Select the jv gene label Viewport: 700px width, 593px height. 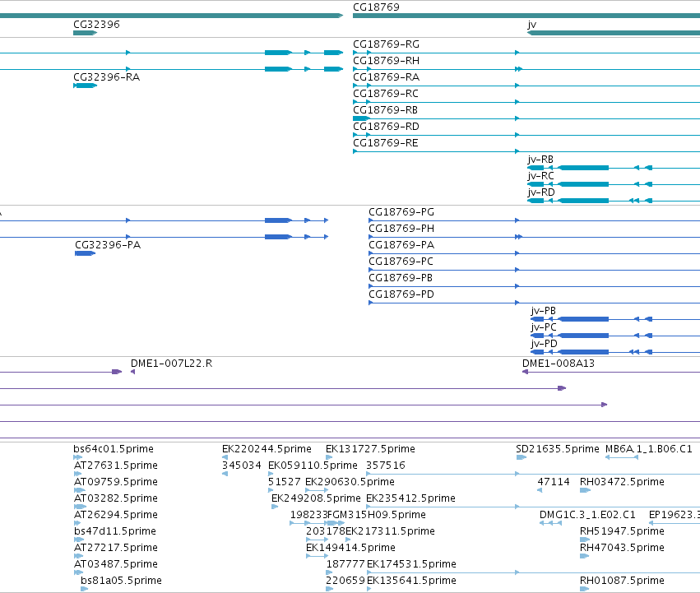(531, 25)
